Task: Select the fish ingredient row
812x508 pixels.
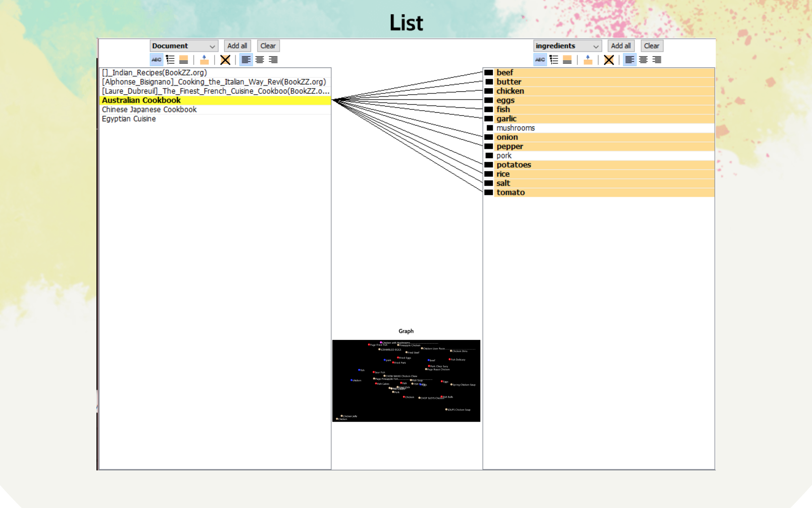Action: [x=599, y=110]
